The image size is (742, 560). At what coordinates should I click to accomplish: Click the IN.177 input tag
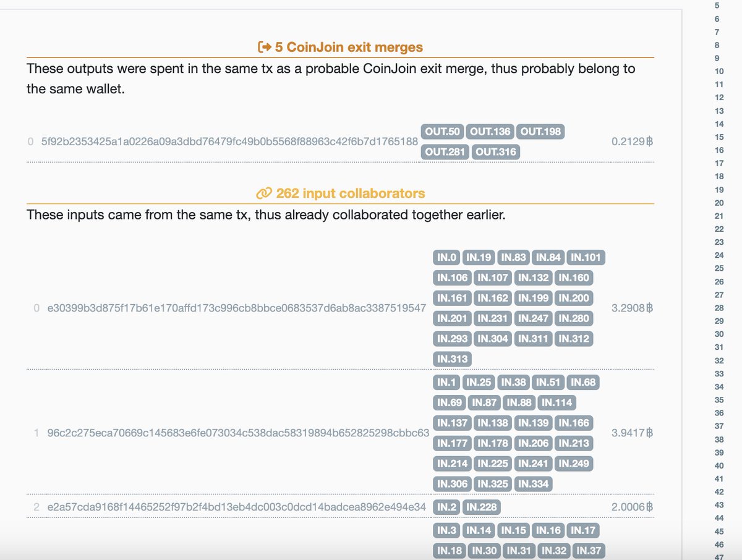tap(452, 444)
